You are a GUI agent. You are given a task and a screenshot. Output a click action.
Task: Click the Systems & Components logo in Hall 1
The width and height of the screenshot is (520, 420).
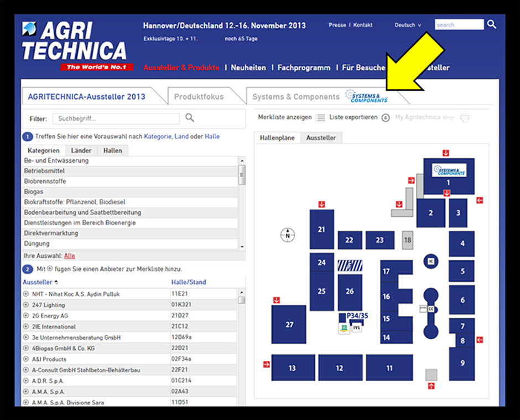pos(449,170)
